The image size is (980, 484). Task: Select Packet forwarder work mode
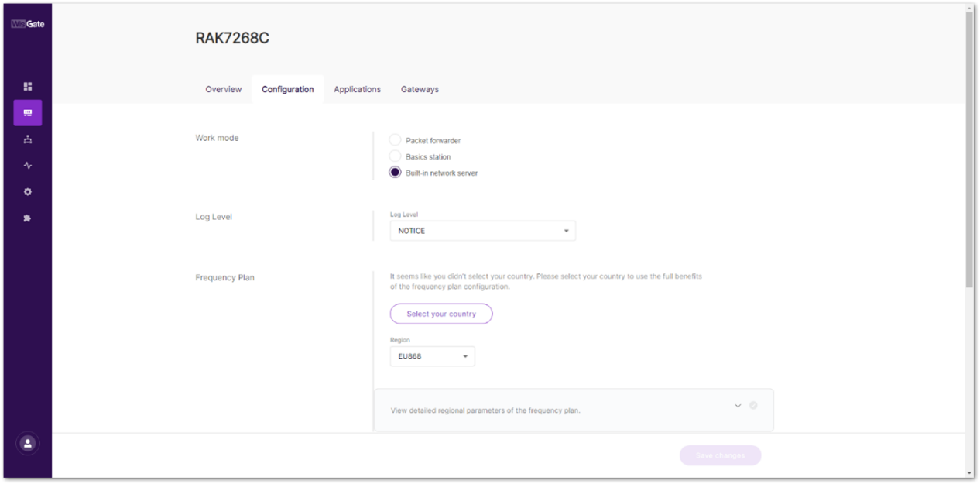[395, 140]
